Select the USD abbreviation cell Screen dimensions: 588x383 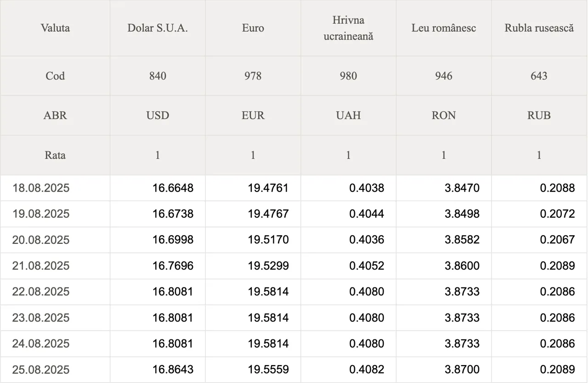(158, 115)
